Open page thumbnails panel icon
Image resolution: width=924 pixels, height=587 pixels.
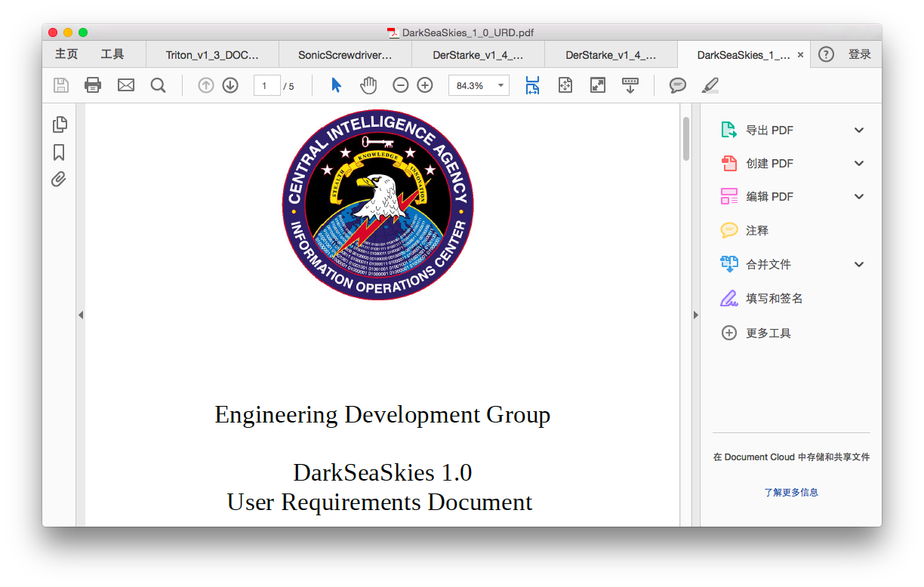point(60,124)
